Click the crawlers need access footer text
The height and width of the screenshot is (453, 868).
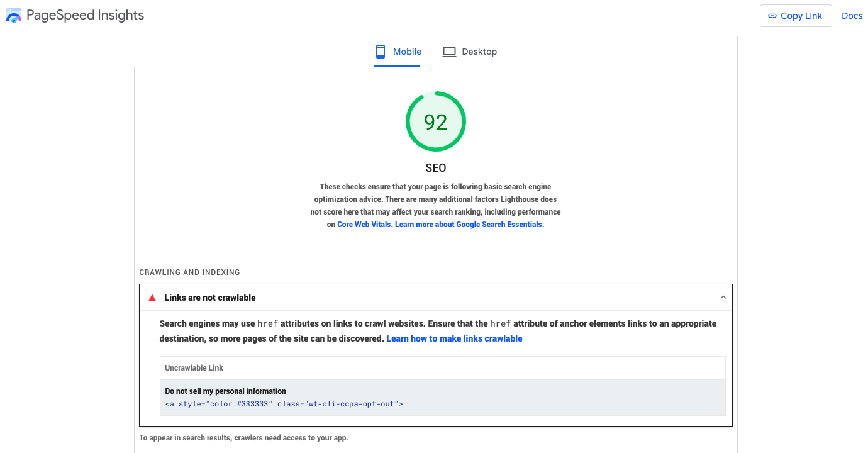(243, 438)
